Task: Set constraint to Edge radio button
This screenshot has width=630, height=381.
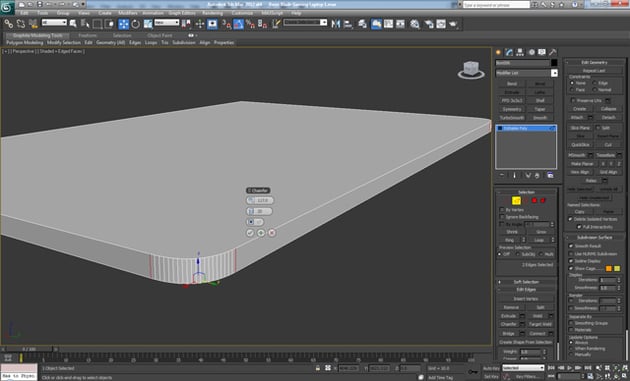Action: [x=595, y=83]
